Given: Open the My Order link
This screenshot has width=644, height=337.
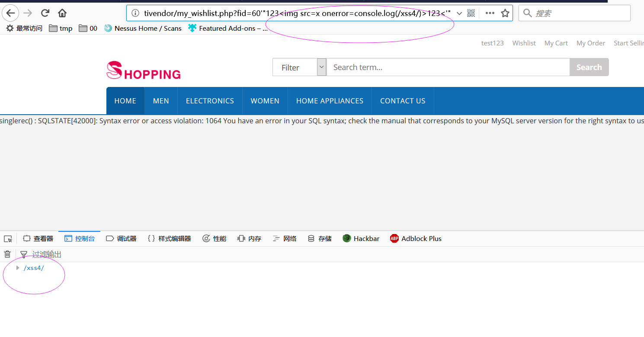Looking at the screenshot, I should (591, 43).
